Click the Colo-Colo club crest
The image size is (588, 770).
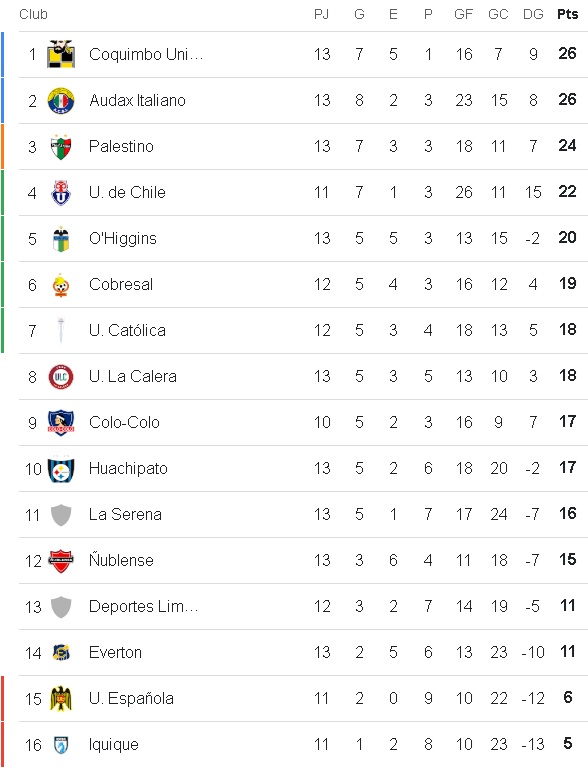pyautogui.click(x=61, y=423)
